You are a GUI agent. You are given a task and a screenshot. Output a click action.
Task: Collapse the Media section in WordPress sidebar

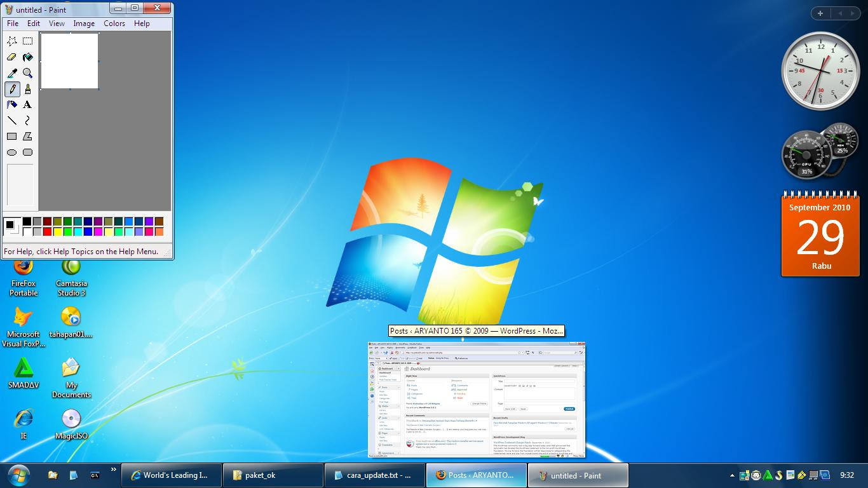pyautogui.click(x=399, y=406)
